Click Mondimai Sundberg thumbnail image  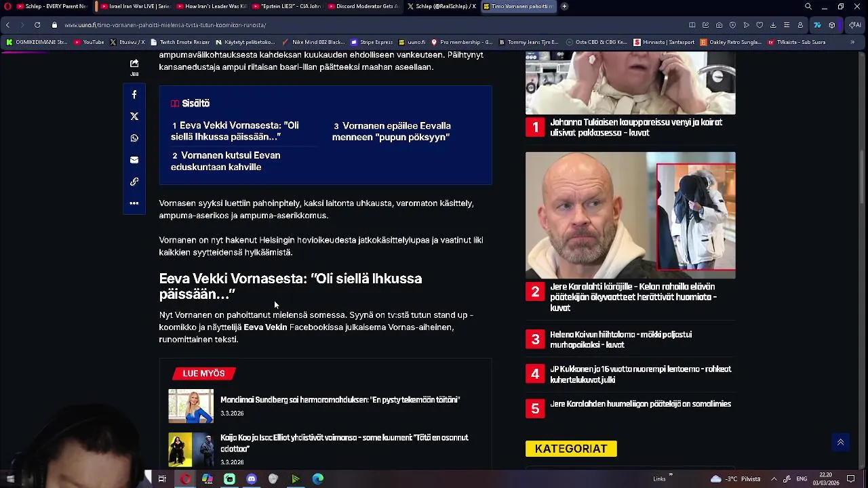[x=191, y=406]
